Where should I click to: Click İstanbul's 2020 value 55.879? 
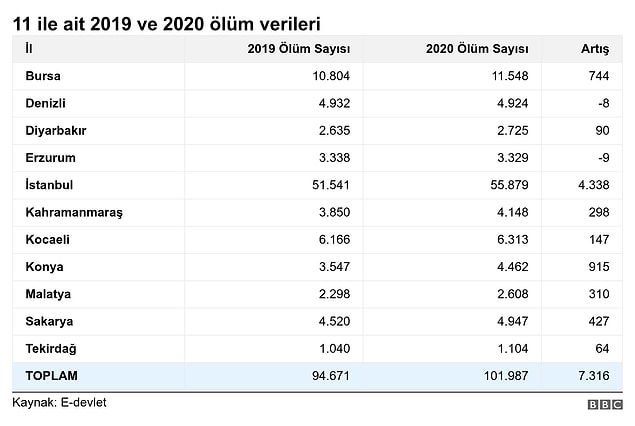point(509,185)
